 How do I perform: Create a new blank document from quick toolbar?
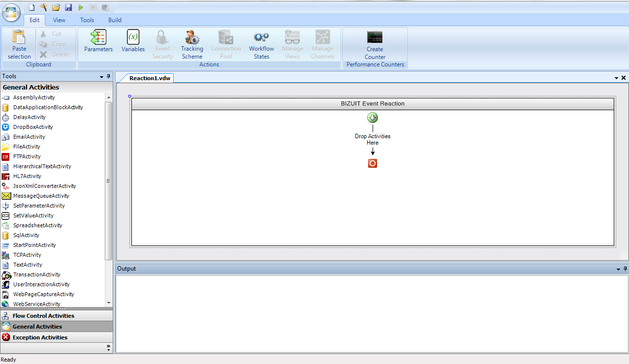pos(31,7)
